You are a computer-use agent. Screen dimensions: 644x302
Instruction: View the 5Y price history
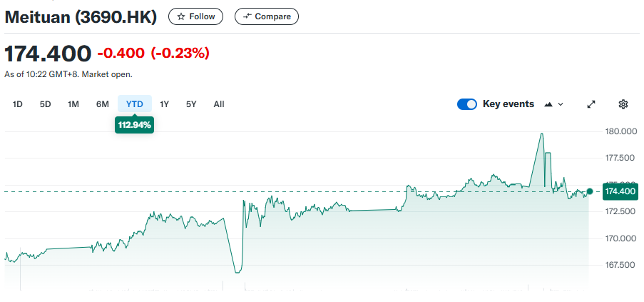point(191,104)
